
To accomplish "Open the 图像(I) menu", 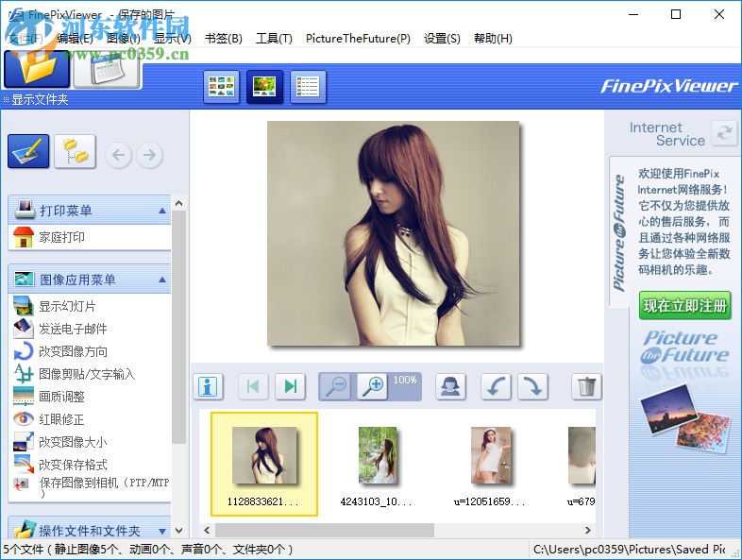I will coord(124,39).
